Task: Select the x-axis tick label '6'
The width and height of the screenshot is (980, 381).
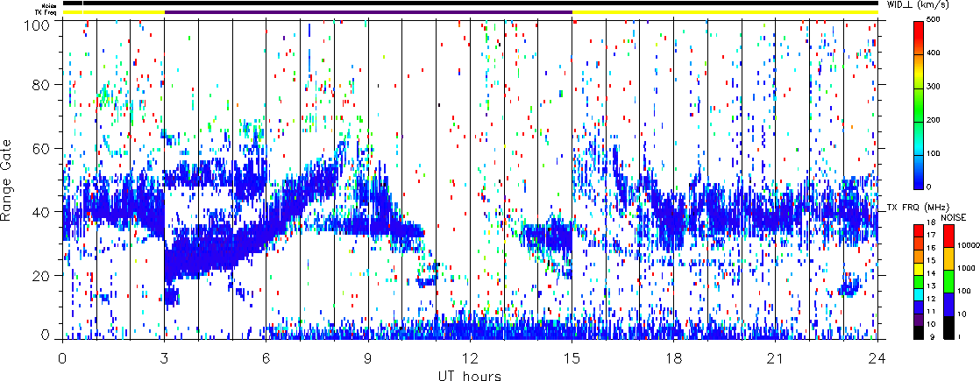Action: (266, 359)
